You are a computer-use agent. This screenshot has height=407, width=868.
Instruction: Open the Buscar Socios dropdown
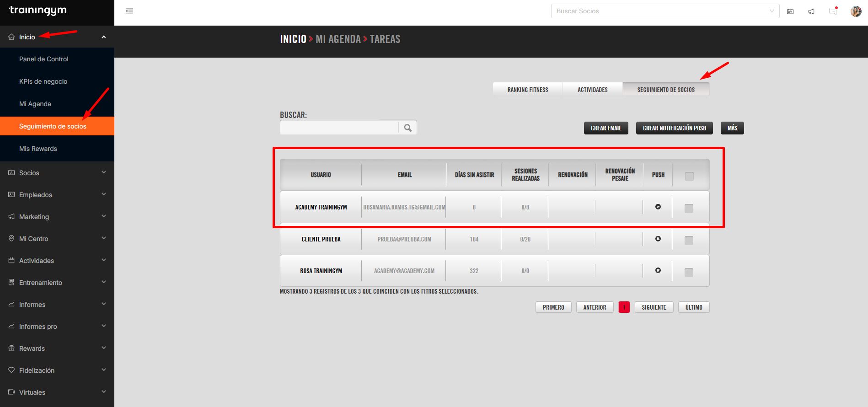pos(665,11)
